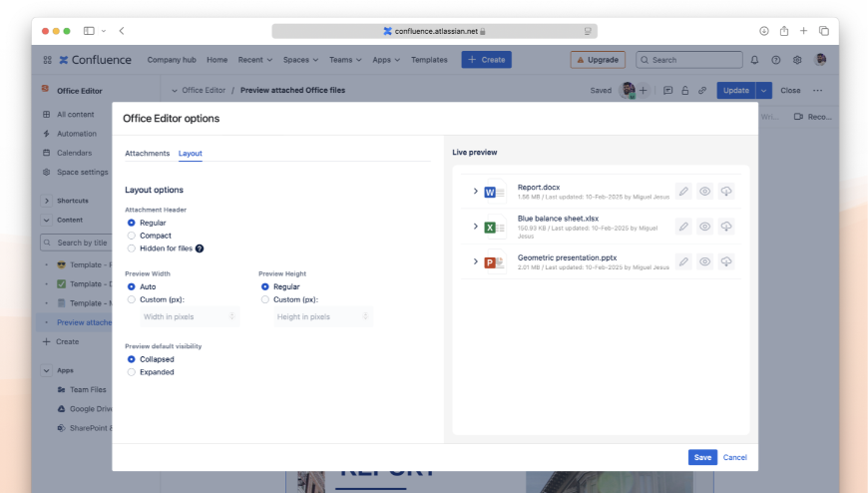Select the Expanded preview visibility option
Viewport: 868px width, 493px height.
[x=132, y=372]
